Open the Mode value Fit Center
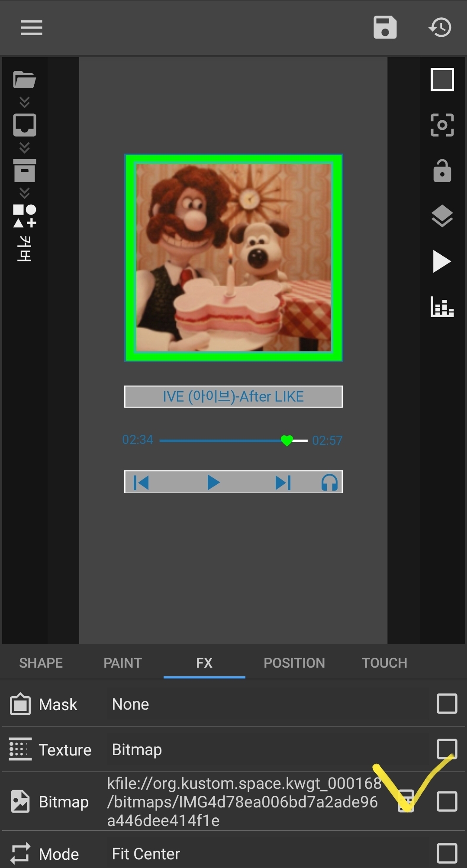This screenshot has width=467, height=868. point(267,853)
